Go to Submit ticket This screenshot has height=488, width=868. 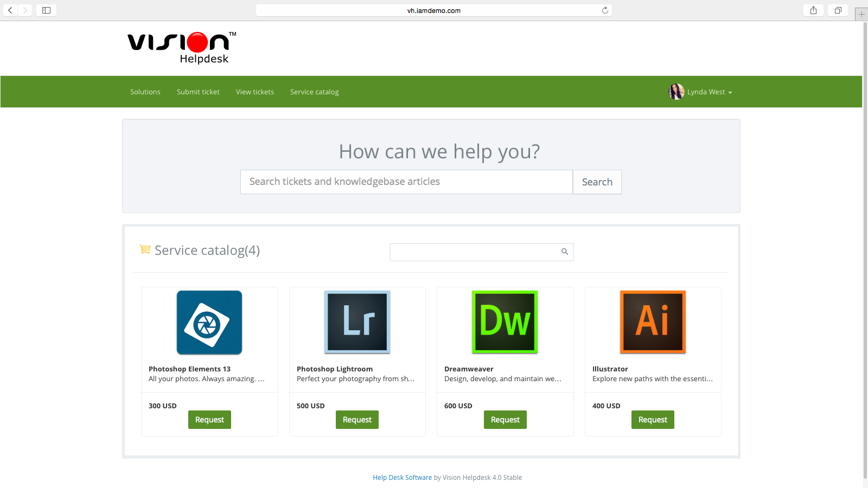tap(198, 92)
